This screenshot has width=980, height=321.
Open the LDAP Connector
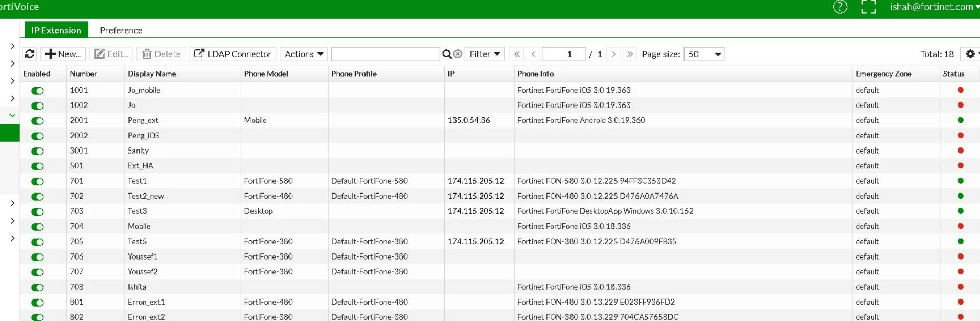coord(233,54)
